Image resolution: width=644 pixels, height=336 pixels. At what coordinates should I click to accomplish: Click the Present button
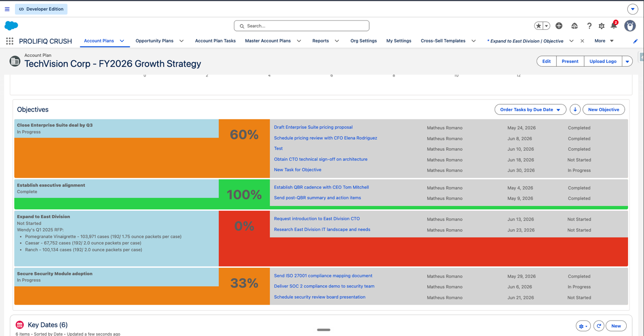click(570, 61)
